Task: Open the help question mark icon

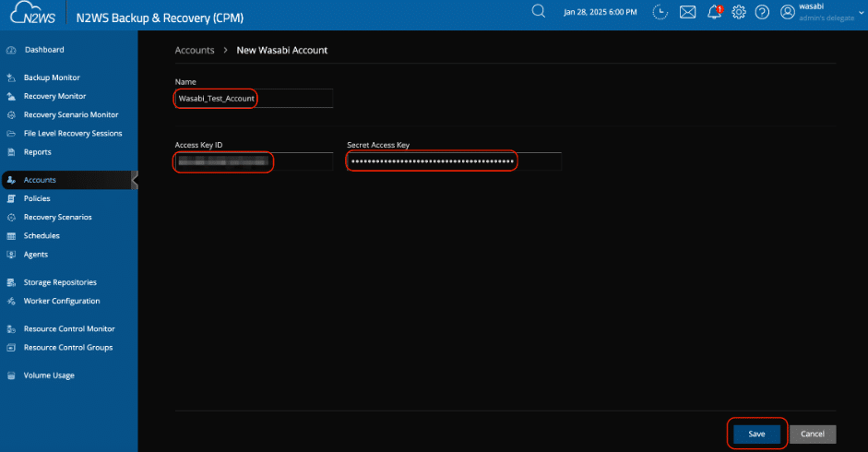Action: click(x=762, y=12)
